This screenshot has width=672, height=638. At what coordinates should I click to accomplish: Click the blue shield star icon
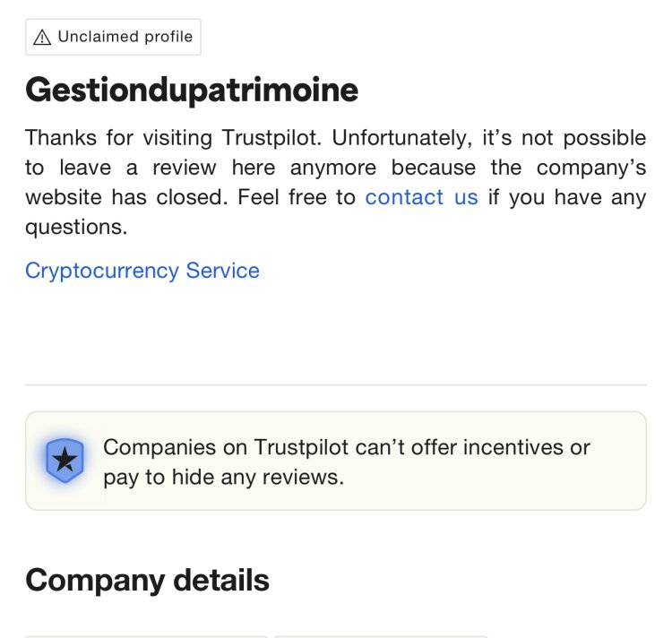point(65,461)
